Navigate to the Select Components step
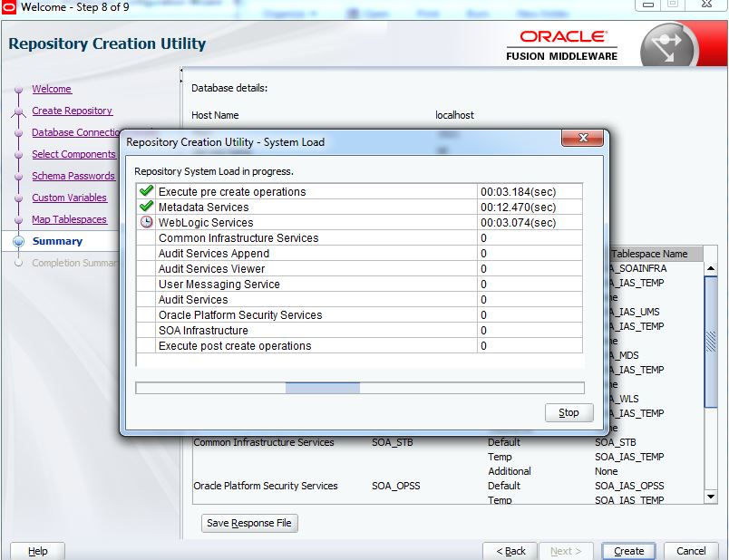 73,154
